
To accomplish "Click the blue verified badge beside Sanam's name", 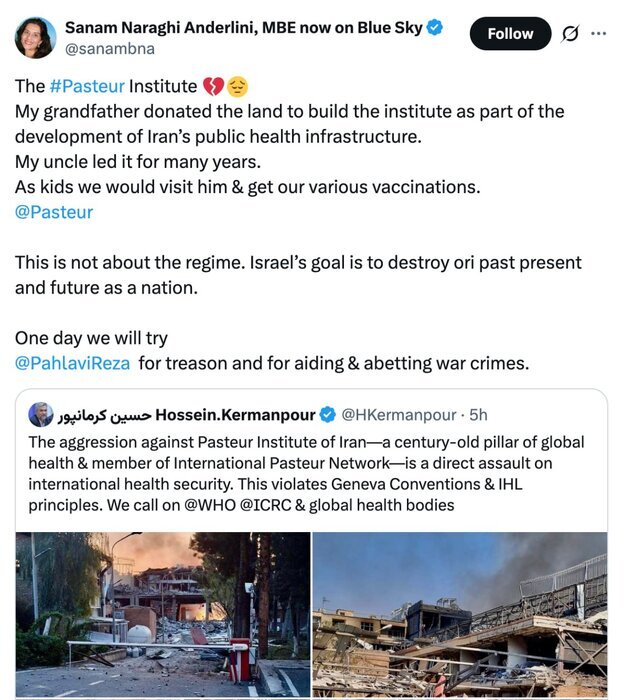I will pyautogui.click(x=435, y=28).
